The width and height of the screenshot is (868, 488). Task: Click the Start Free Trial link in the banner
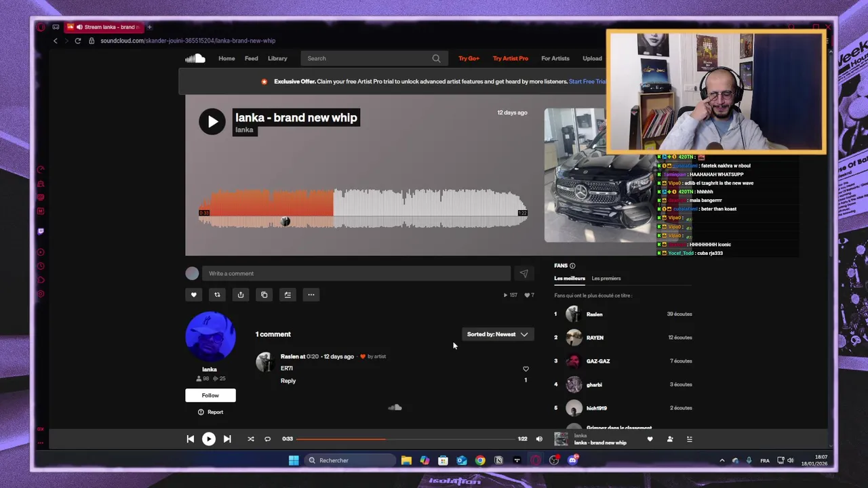pos(587,81)
